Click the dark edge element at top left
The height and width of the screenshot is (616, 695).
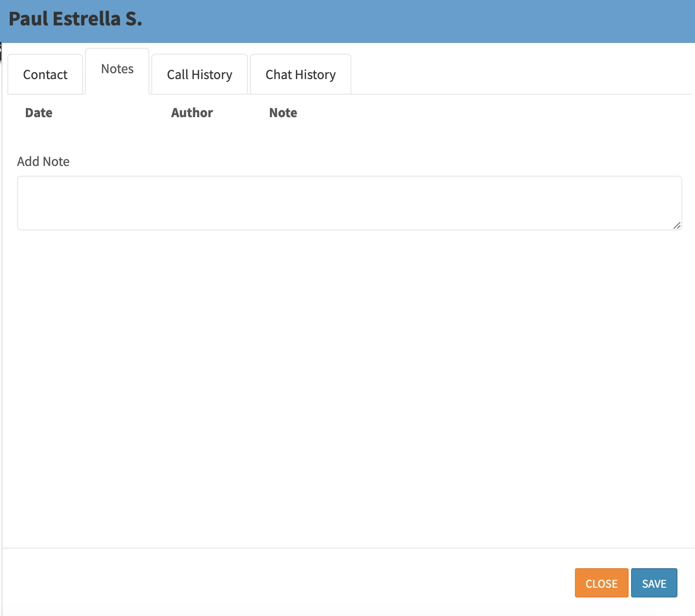0,51
